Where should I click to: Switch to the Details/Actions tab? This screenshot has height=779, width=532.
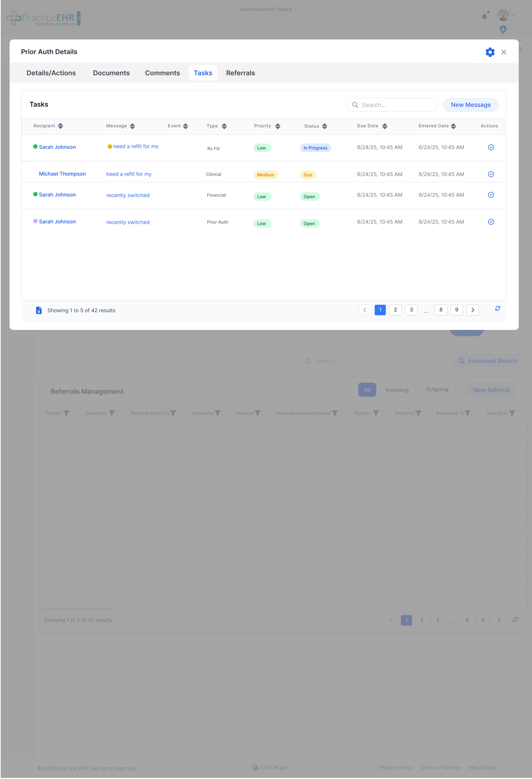51,73
